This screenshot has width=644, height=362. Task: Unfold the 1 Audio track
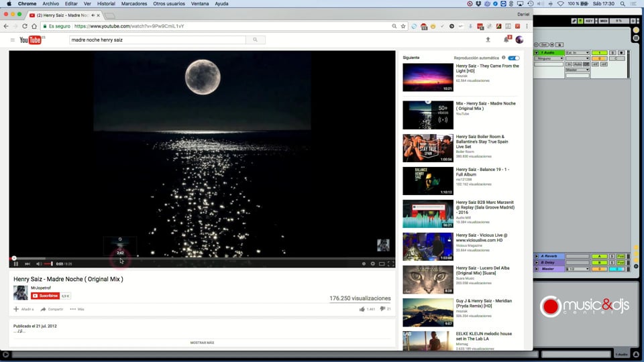[x=537, y=53]
